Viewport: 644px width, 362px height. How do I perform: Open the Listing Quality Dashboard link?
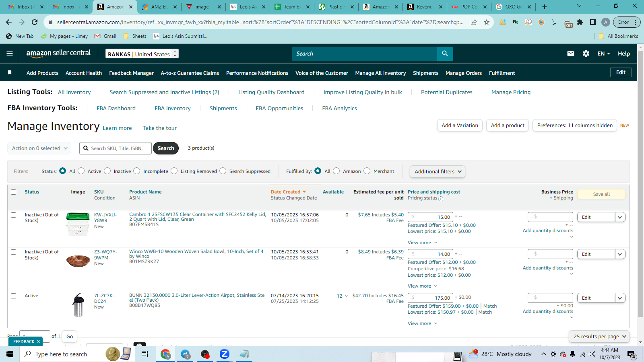[271, 92]
